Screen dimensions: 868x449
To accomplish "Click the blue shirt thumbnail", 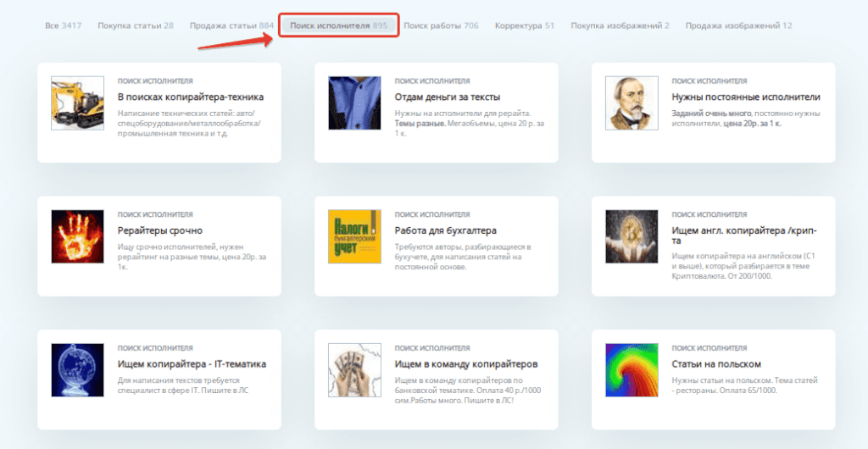I will (x=354, y=103).
